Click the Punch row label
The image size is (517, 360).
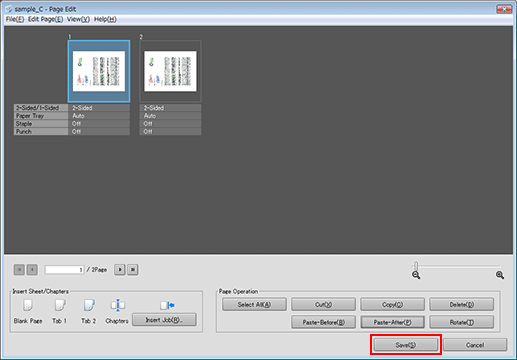[x=41, y=132]
